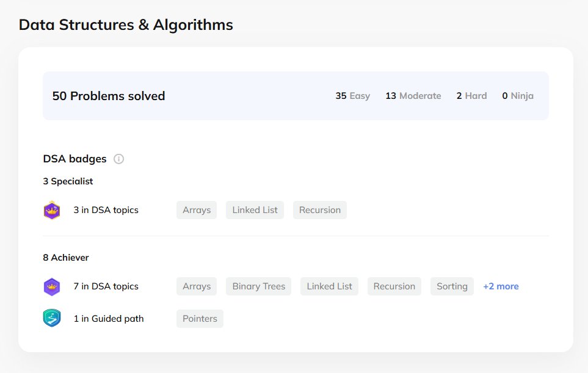Expand the '+2 more' Achiever topics link
The width and height of the screenshot is (588, 373).
coord(501,286)
